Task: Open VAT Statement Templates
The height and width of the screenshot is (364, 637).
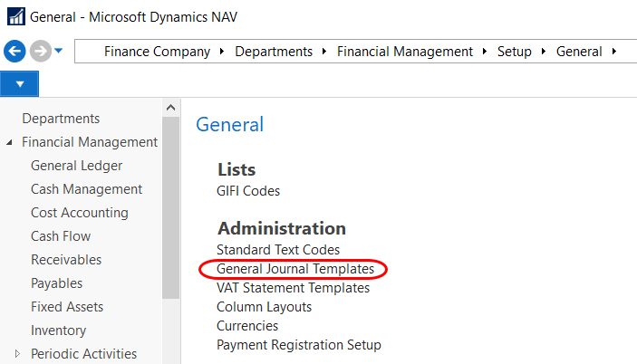Action: pyautogui.click(x=293, y=288)
